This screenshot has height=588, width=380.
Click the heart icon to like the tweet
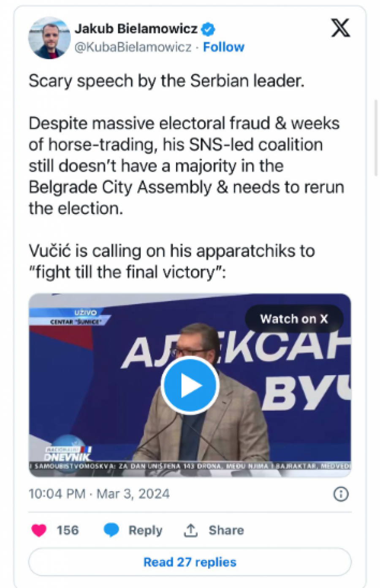click(x=39, y=530)
